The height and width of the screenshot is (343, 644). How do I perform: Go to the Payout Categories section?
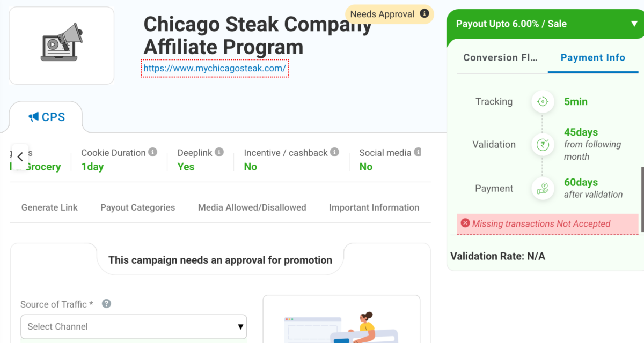coord(137,207)
